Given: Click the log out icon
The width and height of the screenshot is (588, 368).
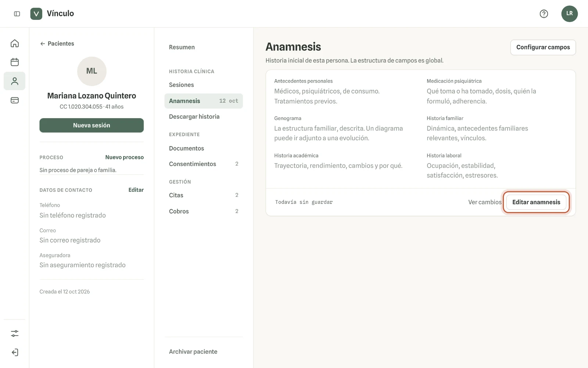Looking at the screenshot, I should [15, 353].
